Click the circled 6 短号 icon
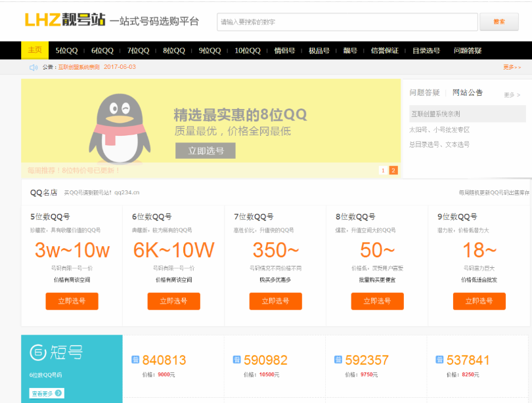 [x=38, y=352]
